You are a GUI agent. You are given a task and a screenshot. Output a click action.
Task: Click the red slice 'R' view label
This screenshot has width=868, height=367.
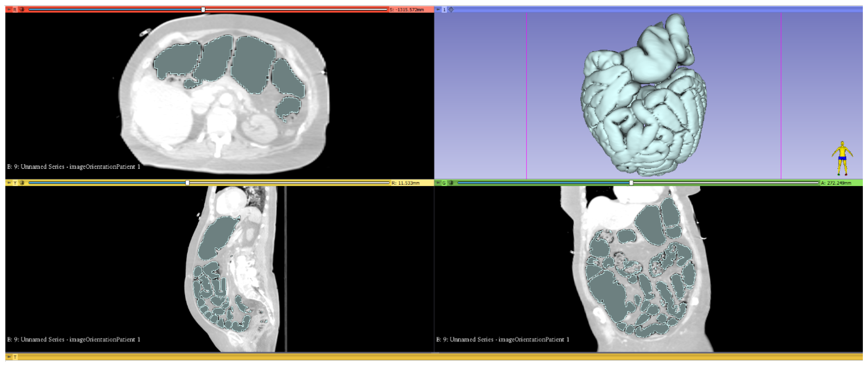tap(15, 10)
